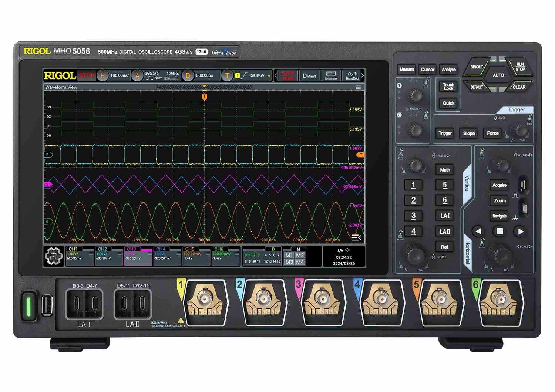
Task: Open CH4 label's menu lines icon
Action: click(x=178, y=254)
